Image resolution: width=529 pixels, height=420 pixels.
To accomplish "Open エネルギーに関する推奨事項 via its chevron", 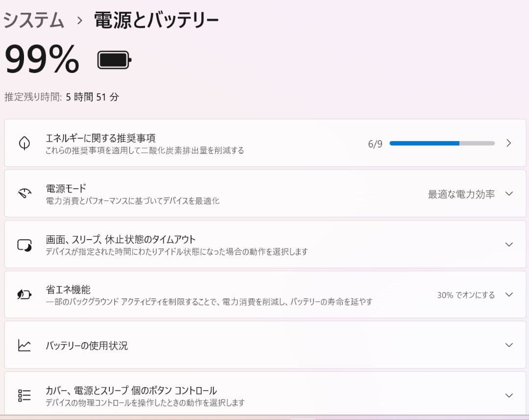I will (x=508, y=143).
